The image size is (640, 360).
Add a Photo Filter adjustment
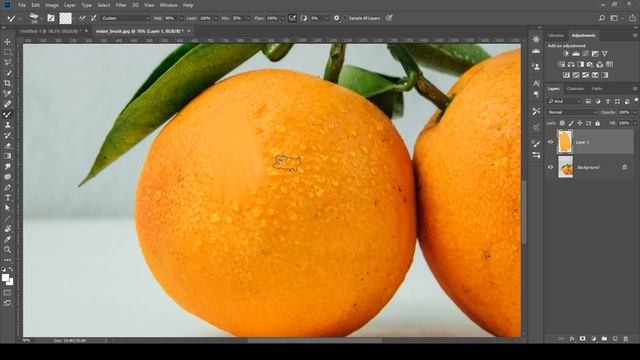(590, 64)
